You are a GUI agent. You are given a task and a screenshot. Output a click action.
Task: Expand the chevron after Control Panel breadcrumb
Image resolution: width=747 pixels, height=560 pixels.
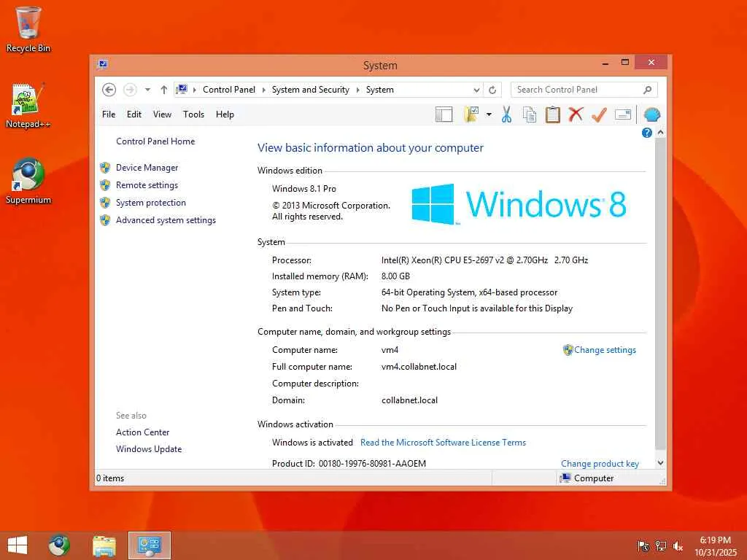point(263,90)
